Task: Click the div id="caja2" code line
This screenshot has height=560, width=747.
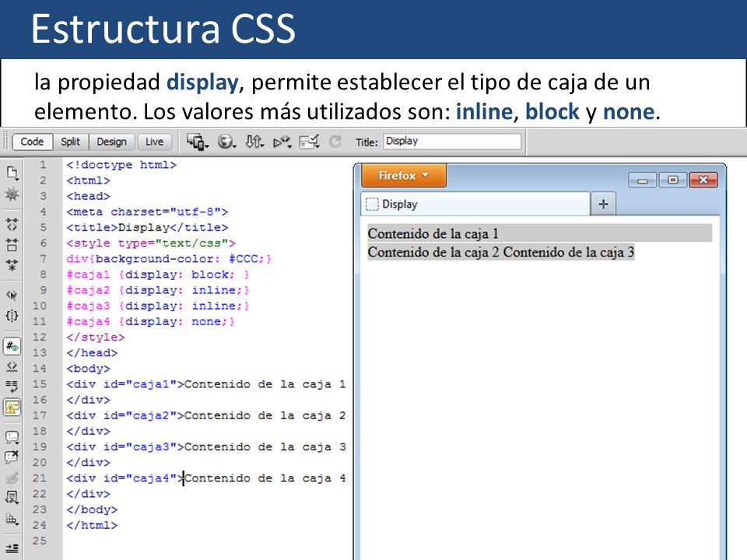Action: click(x=206, y=415)
